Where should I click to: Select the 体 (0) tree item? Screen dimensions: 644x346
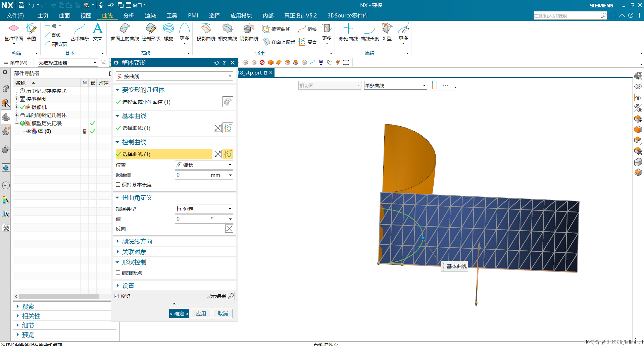coord(44,131)
